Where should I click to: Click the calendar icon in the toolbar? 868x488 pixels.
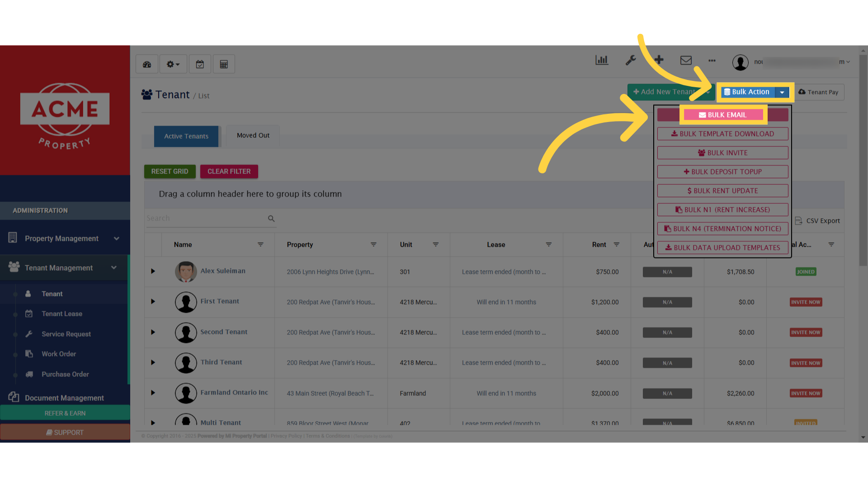(200, 64)
